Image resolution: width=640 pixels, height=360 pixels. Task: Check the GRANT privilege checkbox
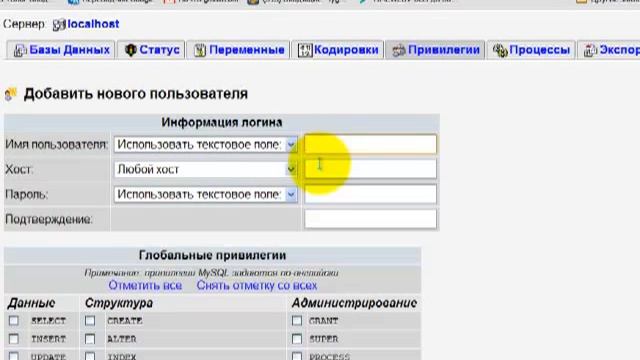coord(297,320)
